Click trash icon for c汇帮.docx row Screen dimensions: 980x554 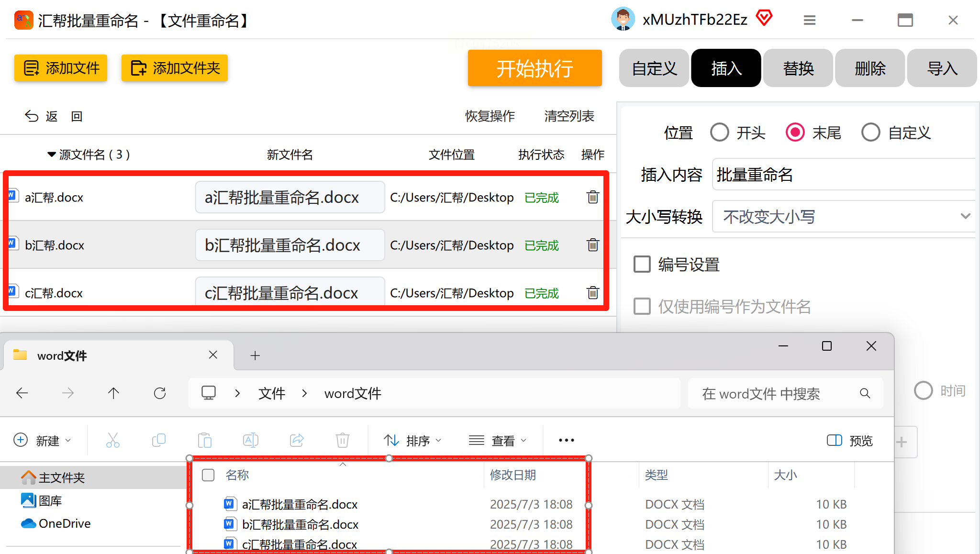(x=592, y=292)
